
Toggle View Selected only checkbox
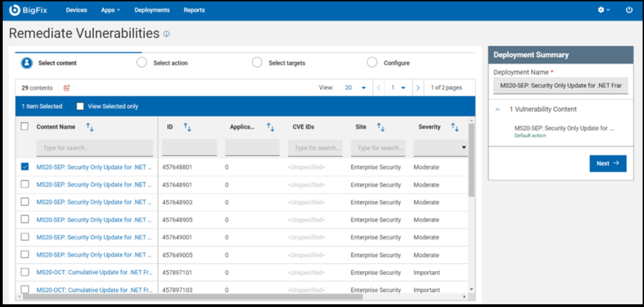click(x=80, y=106)
